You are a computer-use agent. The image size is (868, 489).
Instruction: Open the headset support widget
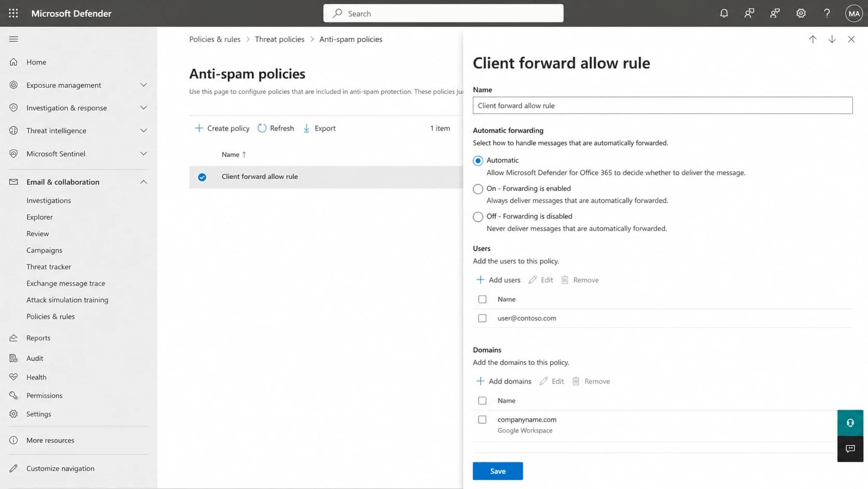[850, 422]
